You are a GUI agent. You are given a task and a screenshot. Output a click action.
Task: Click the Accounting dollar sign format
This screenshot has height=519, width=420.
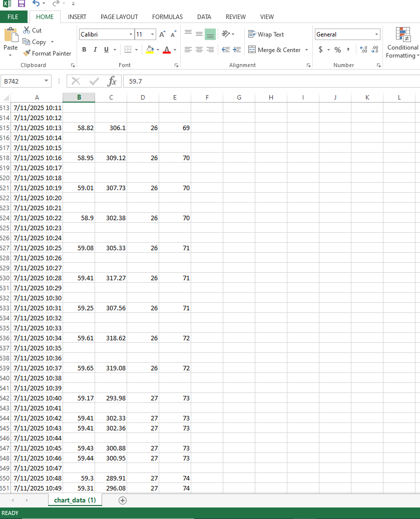(320, 50)
